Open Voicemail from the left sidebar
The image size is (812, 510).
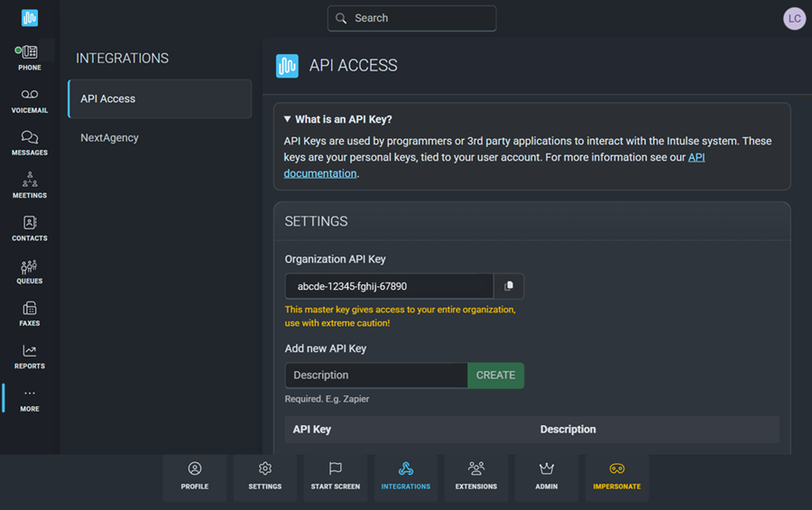(29, 100)
